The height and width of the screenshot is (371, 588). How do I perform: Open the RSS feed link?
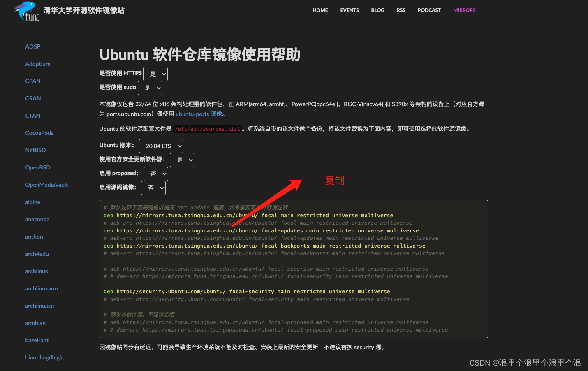tap(401, 10)
